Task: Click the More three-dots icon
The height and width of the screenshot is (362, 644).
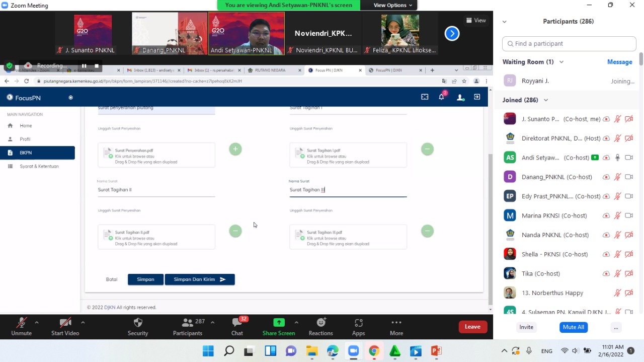Action: (396, 323)
